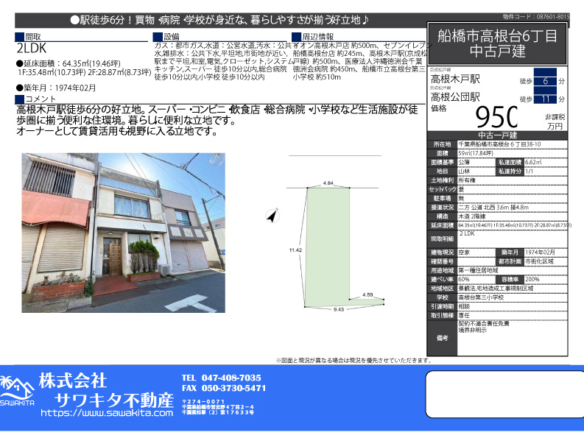Click the large price figure 95
Image resolution: width=584 pixels, height=438 pixels.
(x=496, y=117)
